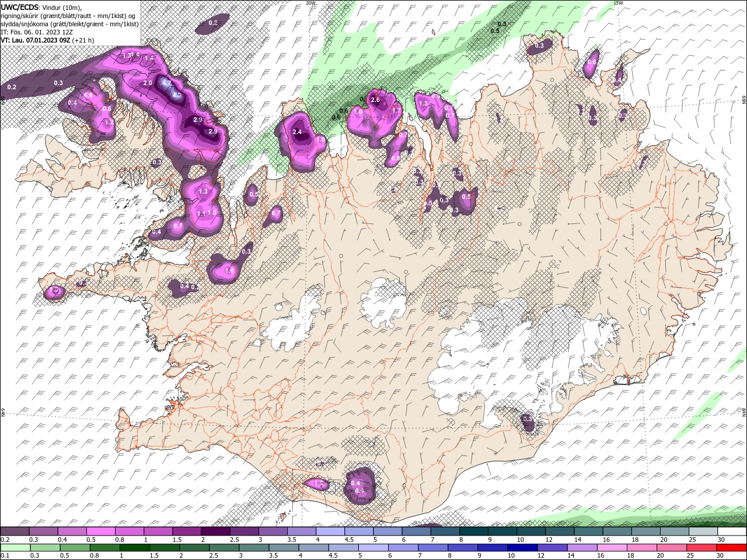Click the 'slydda/snjókoma' header line
The height and width of the screenshot is (560, 747).
69,23
